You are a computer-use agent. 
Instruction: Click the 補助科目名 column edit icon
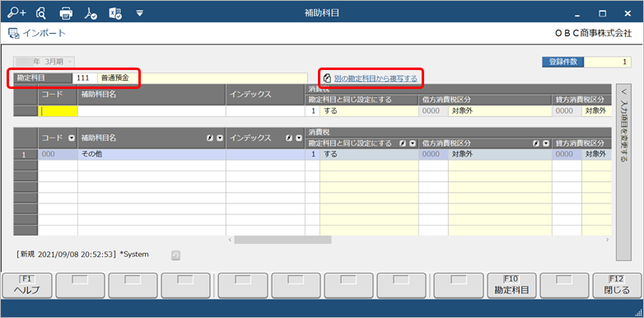(x=209, y=138)
